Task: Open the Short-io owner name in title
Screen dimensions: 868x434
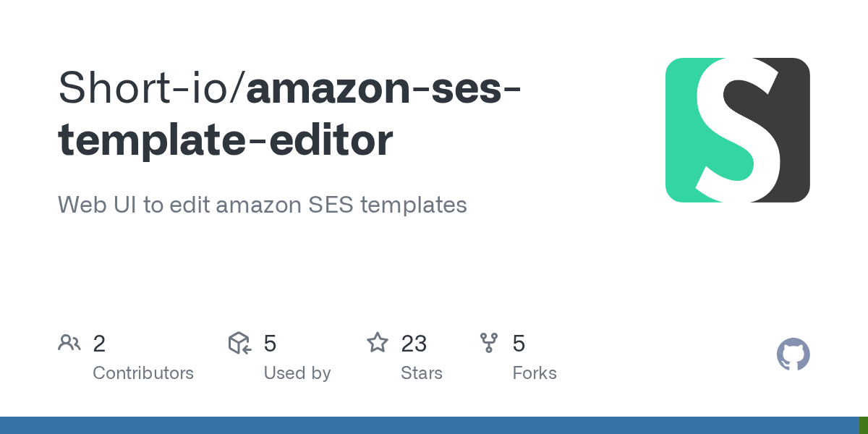Action: tap(147, 88)
